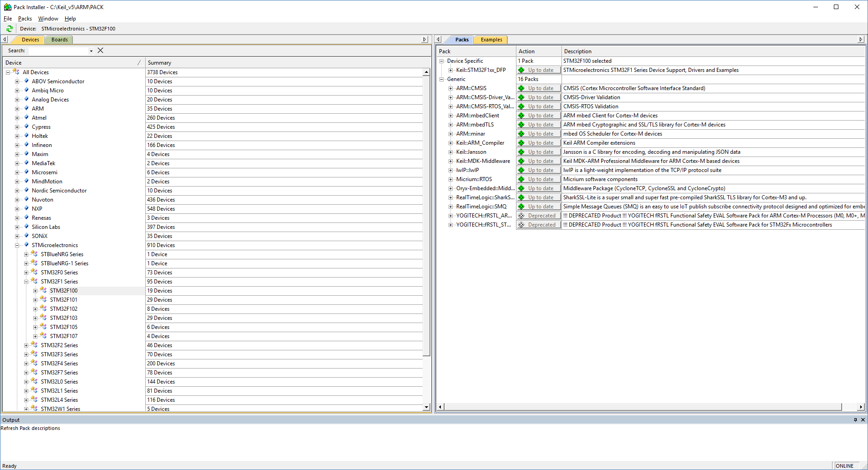Collapse the All Devices root node

[8, 72]
